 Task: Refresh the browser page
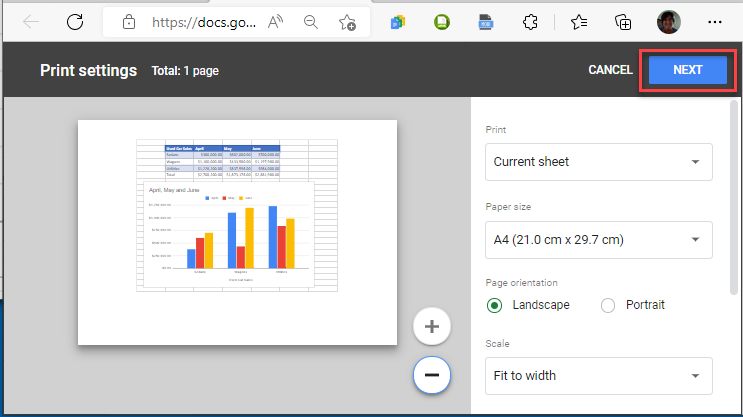coord(75,21)
